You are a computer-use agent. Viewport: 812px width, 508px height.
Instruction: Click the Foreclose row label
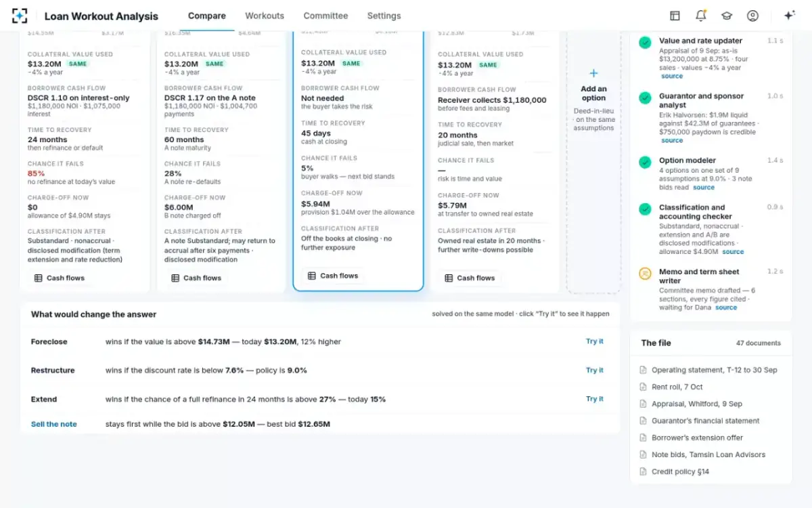click(x=49, y=341)
